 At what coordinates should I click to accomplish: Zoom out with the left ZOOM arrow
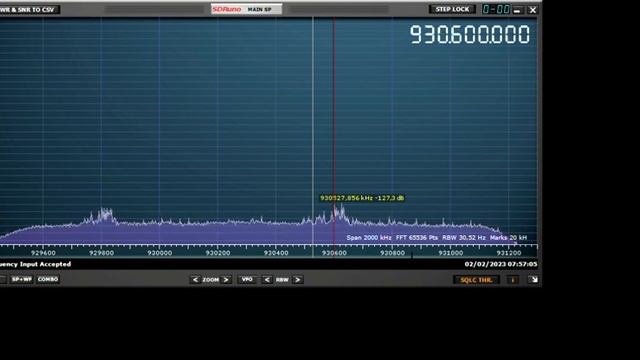coord(195,280)
